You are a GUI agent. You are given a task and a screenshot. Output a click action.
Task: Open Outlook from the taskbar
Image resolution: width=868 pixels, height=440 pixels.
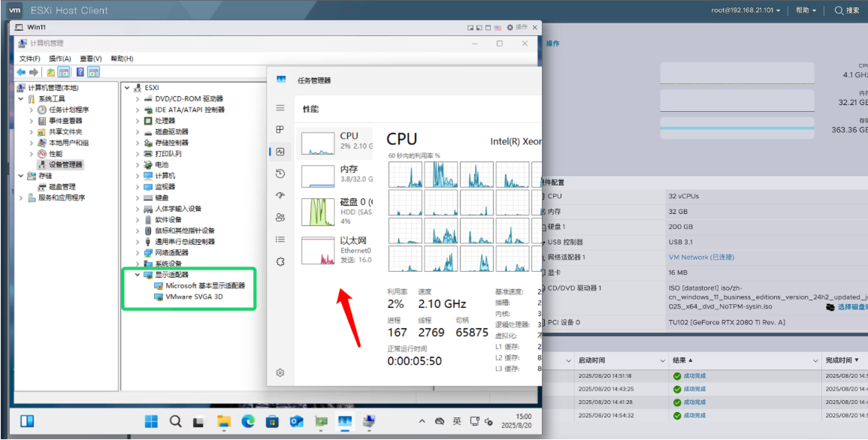pyautogui.click(x=297, y=422)
